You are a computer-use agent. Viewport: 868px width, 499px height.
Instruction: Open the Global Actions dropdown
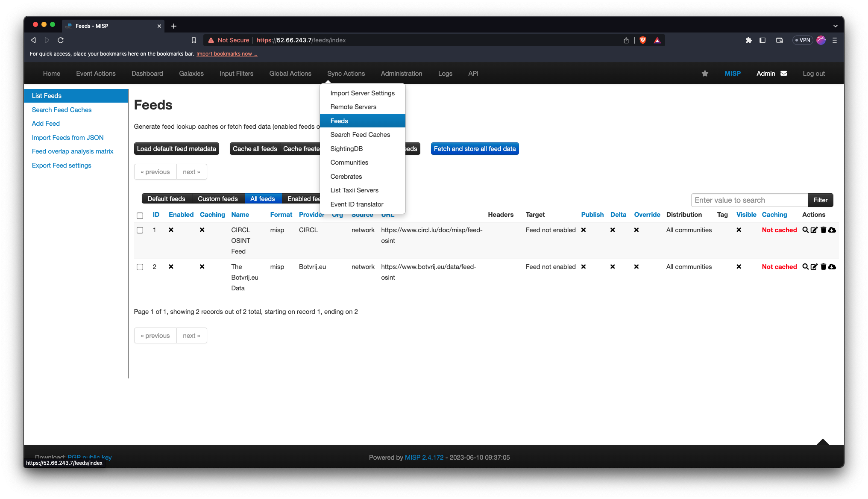290,74
